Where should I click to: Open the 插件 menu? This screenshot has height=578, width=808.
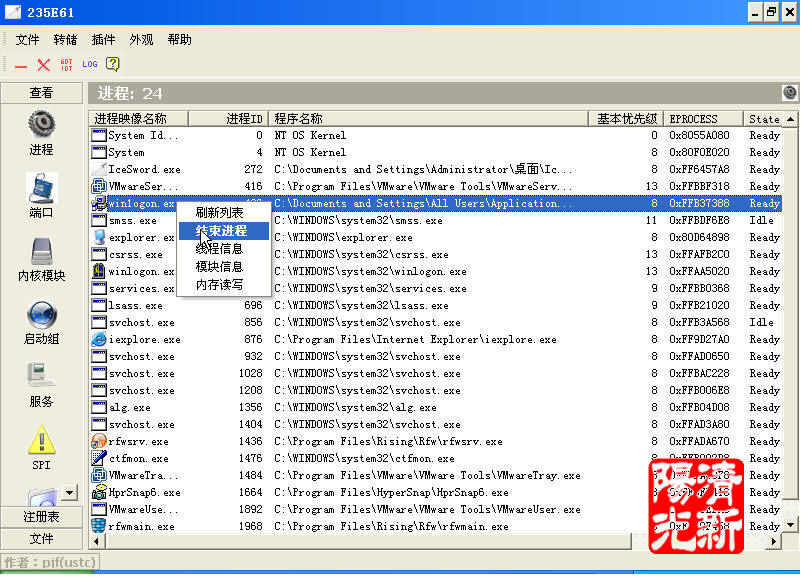pyautogui.click(x=104, y=40)
